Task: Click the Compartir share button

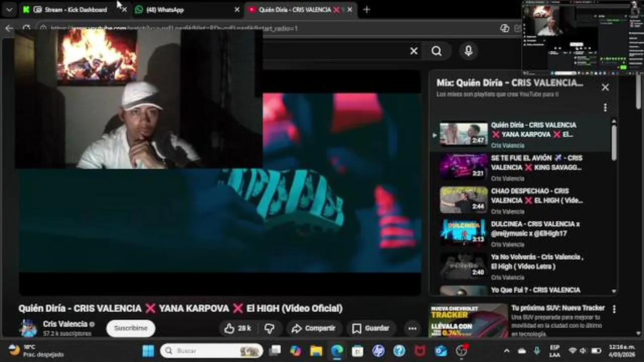Action: [313, 328]
